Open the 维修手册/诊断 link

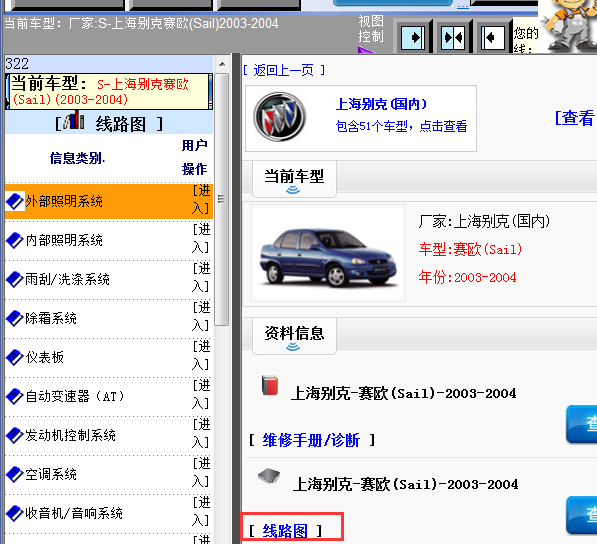pos(311,440)
